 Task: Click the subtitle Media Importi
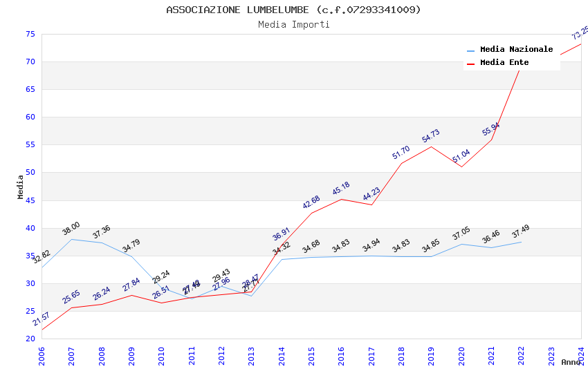[293, 25]
